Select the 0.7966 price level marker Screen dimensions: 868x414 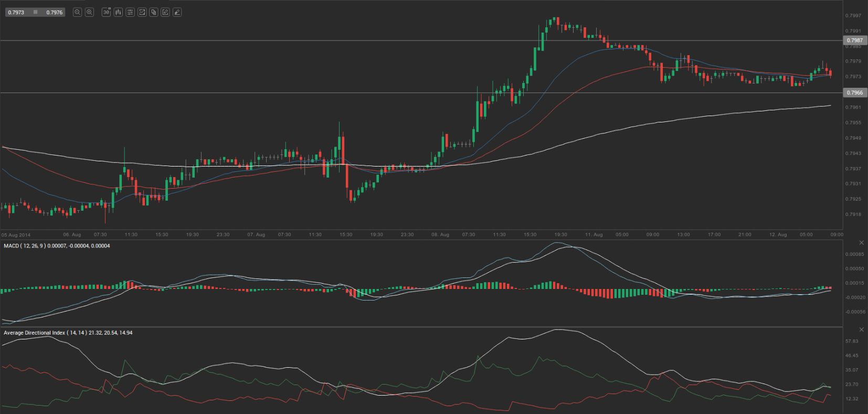click(x=855, y=93)
